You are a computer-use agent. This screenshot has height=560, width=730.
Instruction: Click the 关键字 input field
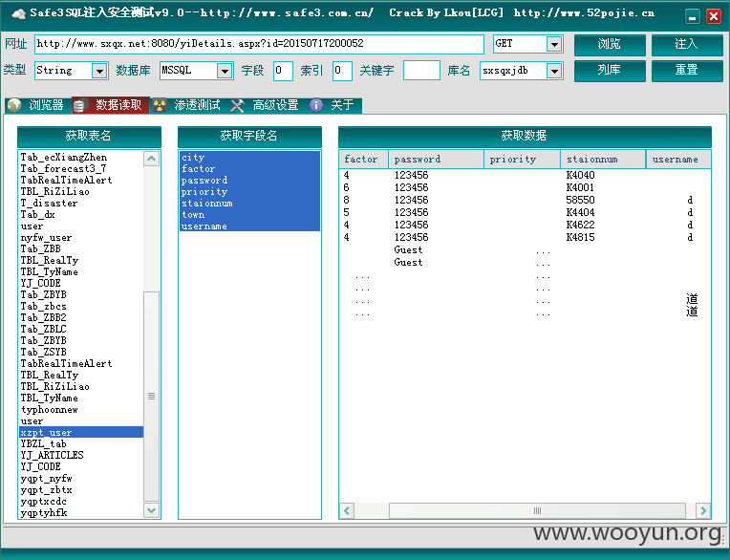(421, 71)
